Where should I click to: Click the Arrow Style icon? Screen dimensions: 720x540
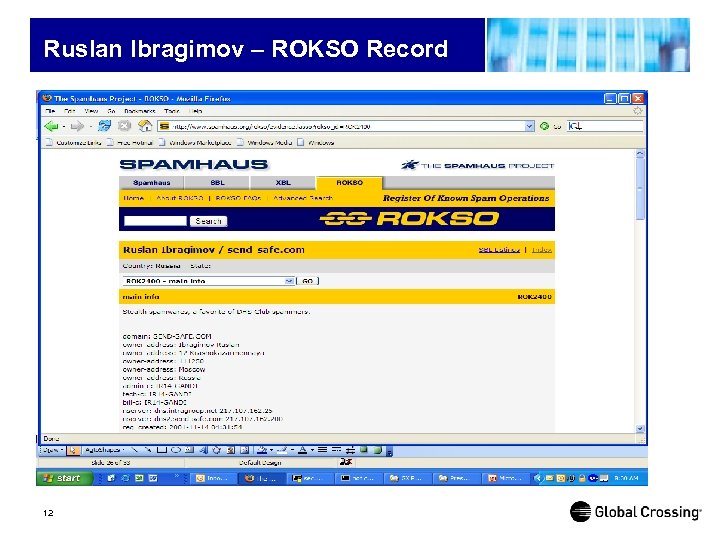[x=350, y=450]
